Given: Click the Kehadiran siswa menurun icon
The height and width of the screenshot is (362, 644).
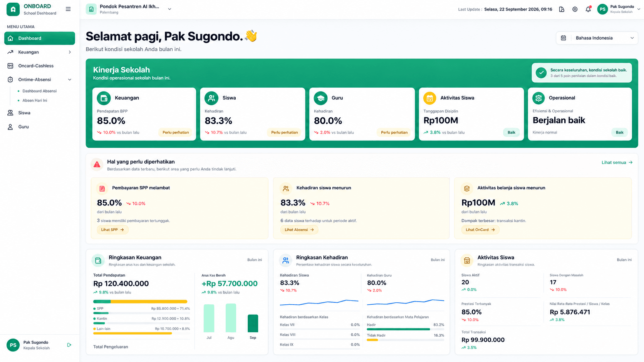Looking at the screenshot, I should pos(286,189).
